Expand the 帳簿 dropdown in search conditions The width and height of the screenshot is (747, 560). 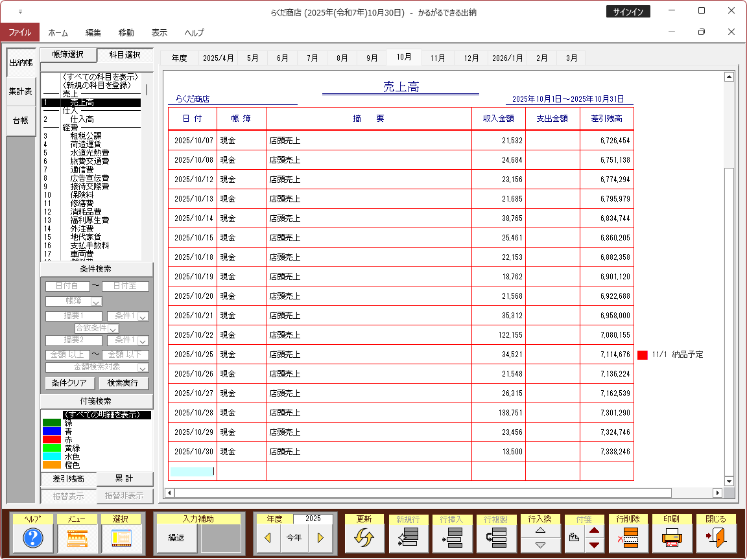point(97,301)
